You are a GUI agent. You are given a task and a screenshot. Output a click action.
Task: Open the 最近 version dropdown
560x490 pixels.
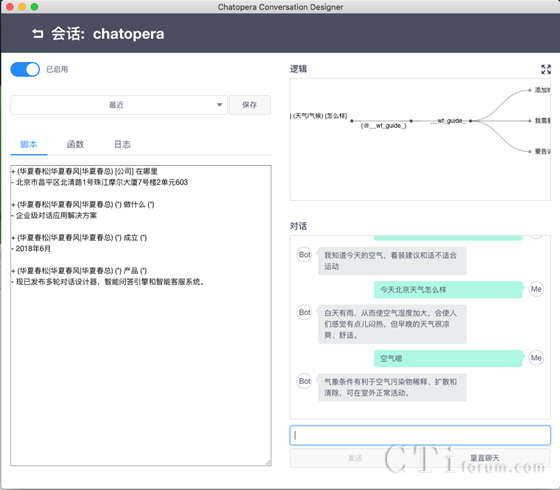(x=119, y=105)
